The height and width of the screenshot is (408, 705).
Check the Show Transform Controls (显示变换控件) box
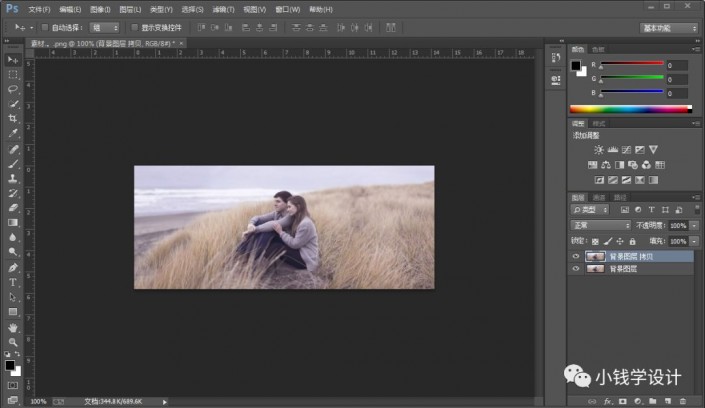(134, 27)
